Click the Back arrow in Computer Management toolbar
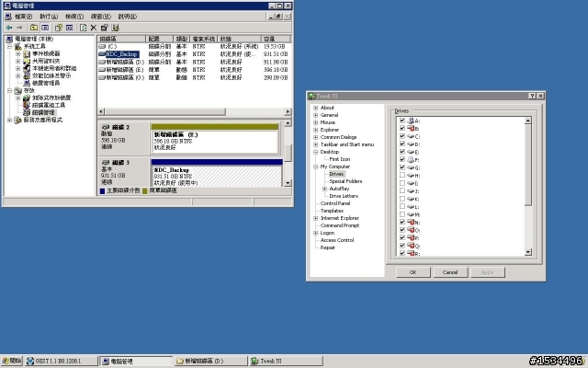Screen dimensions: 588x368 click(x=7, y=28)
